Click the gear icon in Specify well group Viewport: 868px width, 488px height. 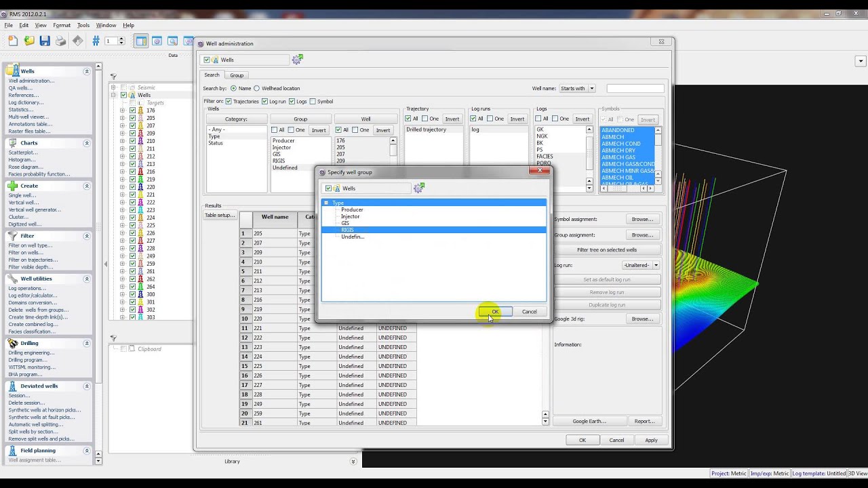[418, 188]
